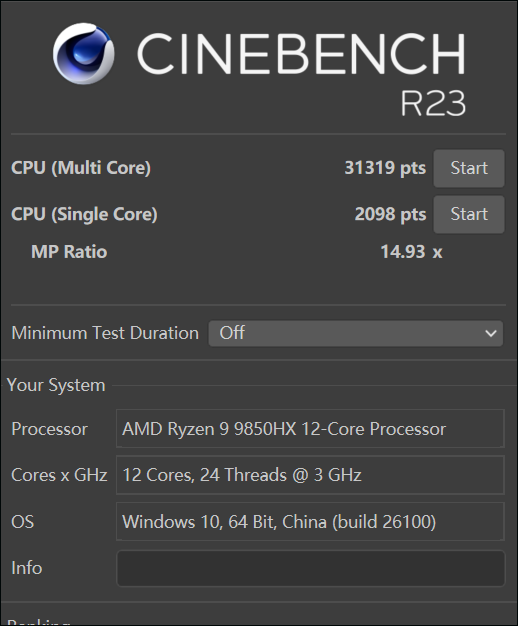The image size is (518, 626).
Task: Start the CPU Single Core test
Action: pos(469,214)
